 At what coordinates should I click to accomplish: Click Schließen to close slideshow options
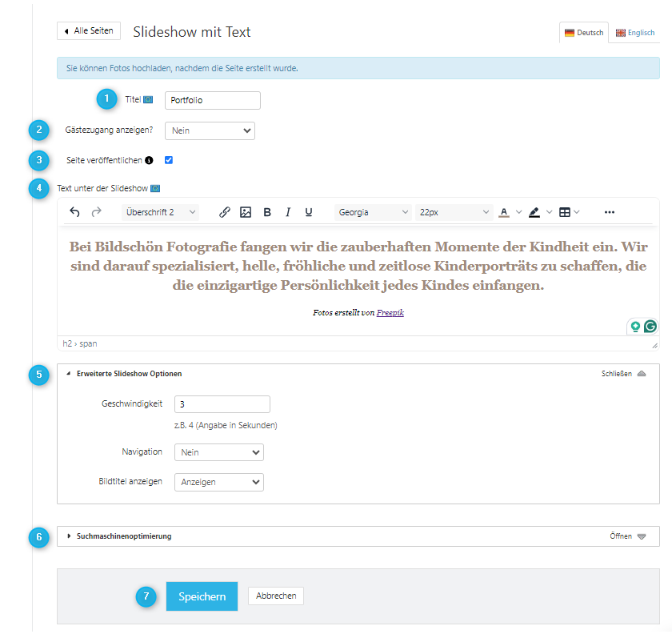623,374
